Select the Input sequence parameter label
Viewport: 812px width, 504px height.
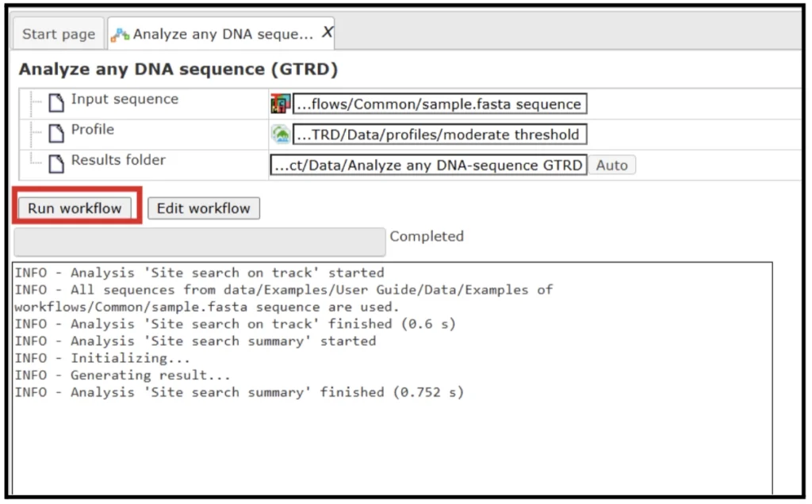(124, 99)
